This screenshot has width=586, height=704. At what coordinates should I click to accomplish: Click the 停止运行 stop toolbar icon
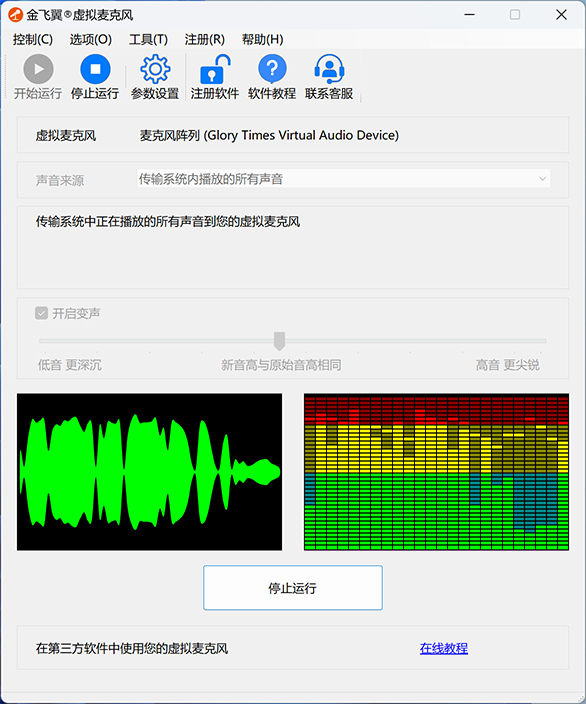(x=95, y=69)
